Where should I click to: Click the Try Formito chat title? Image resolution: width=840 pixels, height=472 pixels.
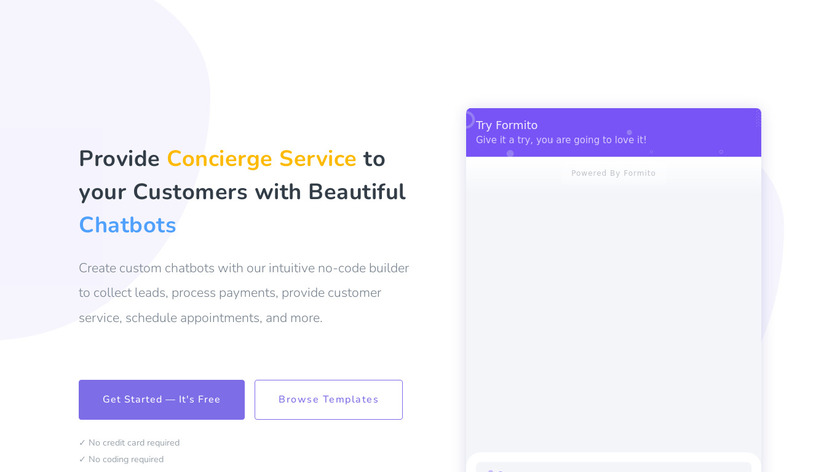[506, 125]
